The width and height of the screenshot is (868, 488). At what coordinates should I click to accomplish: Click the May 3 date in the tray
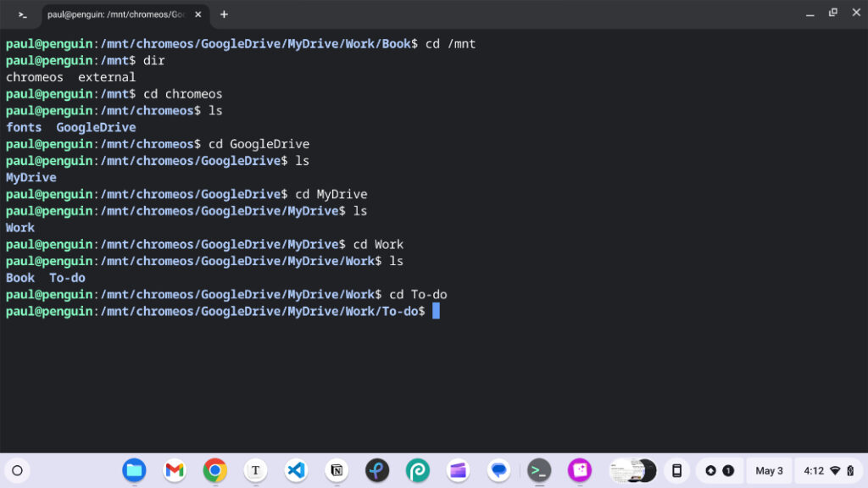(x=770, y=470)
